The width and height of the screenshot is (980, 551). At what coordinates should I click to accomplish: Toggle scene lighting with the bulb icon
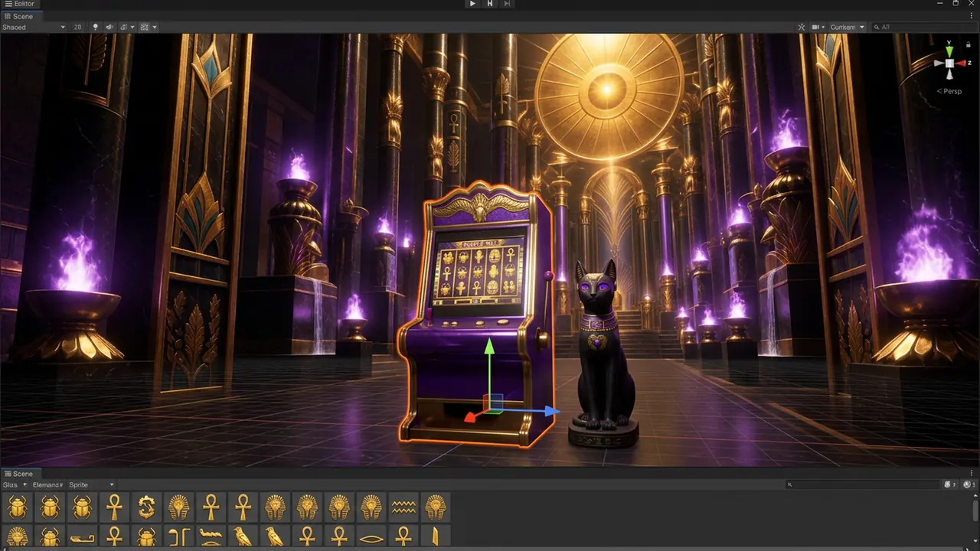96,27
